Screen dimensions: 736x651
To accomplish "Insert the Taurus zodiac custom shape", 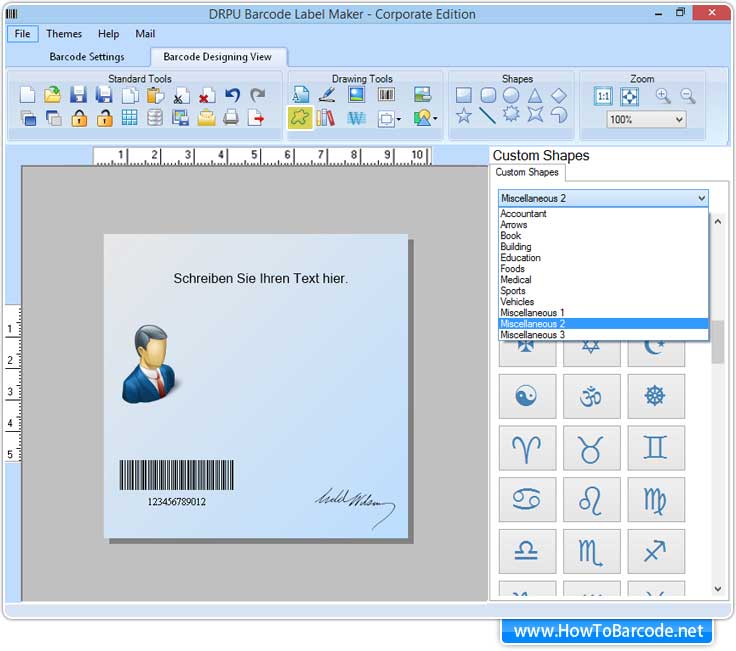I will [591, 448].
